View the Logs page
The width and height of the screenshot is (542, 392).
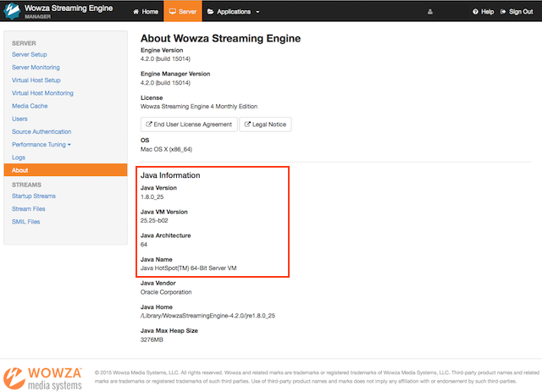tap(19, 157)
